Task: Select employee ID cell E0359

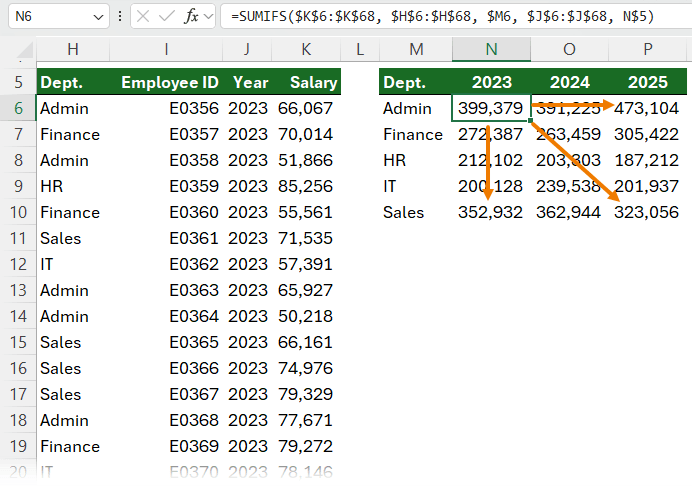Action: pyautogui.click(x=166, y=186)
